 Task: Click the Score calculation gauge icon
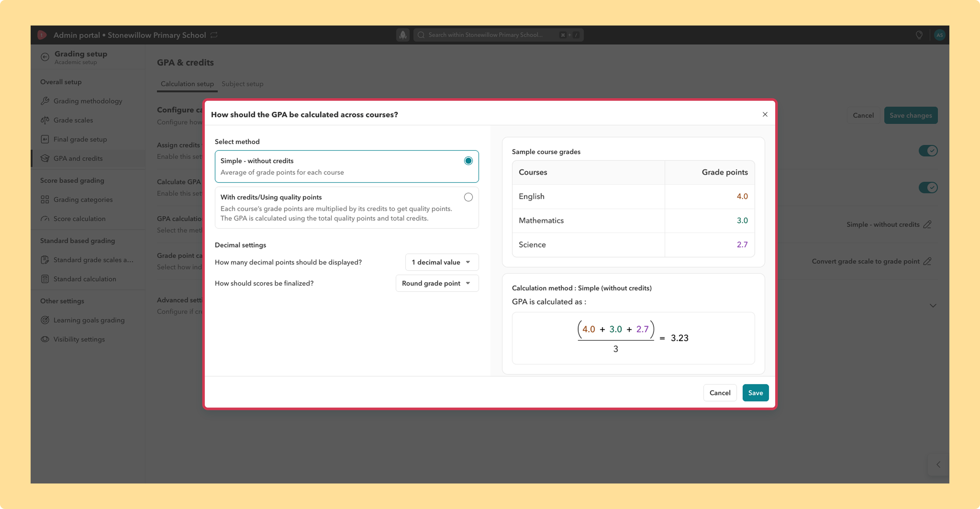pos(45,219)
